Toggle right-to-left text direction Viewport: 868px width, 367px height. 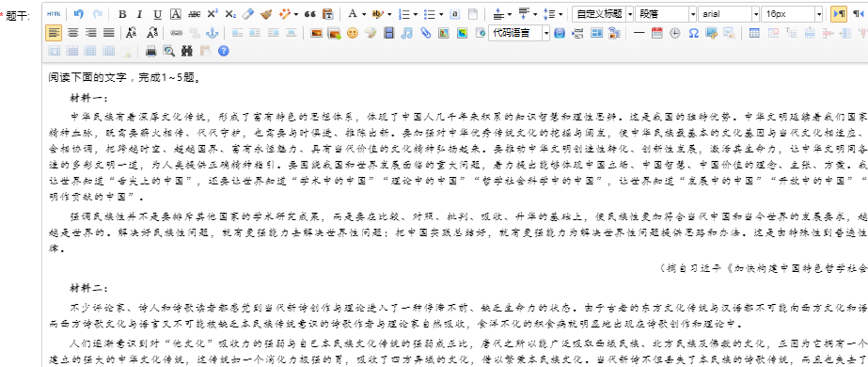tap(858, 14)
